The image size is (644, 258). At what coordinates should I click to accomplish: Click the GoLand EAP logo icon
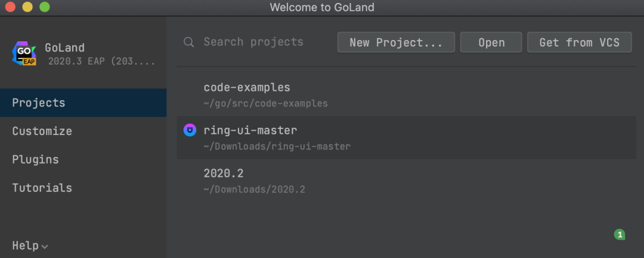[x=24, y=54]
